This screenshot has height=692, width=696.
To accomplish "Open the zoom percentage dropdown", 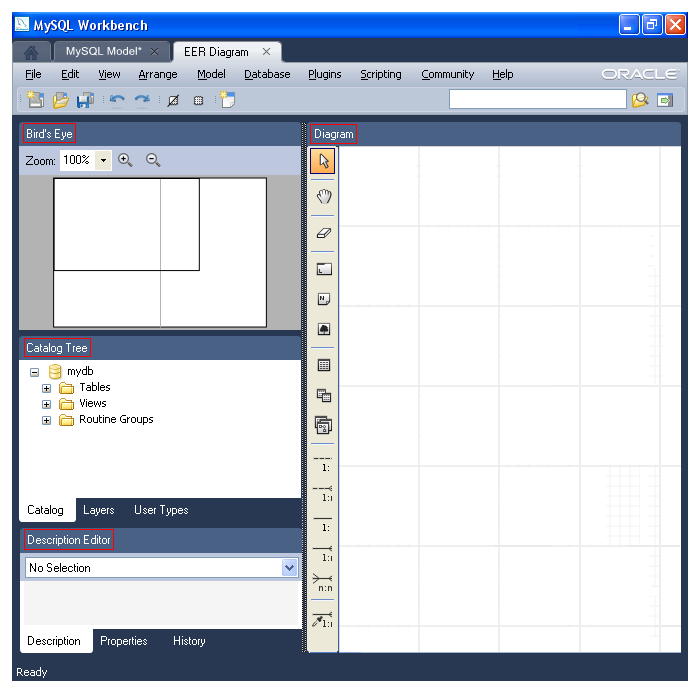I will click(x=103, y=160).
